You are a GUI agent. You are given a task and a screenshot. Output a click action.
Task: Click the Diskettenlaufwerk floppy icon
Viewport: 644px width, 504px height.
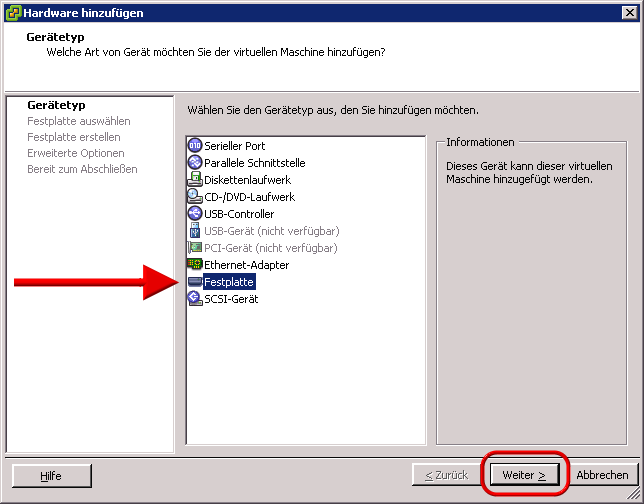pos(195,180)
